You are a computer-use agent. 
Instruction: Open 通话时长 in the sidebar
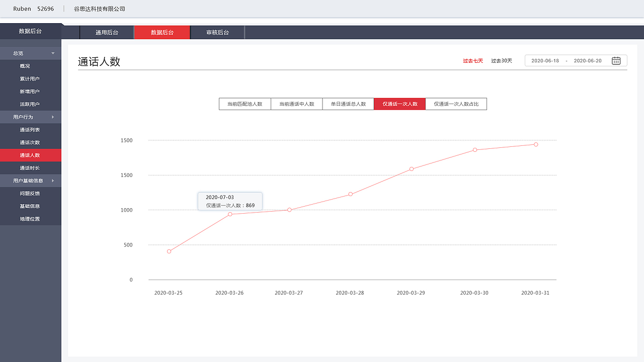pos(31,168)
